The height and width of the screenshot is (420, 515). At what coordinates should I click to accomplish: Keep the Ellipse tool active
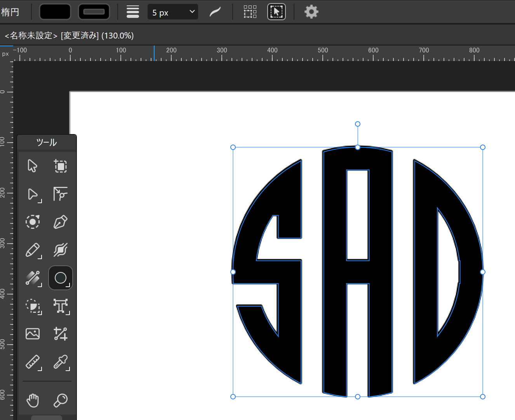(60, 278)
